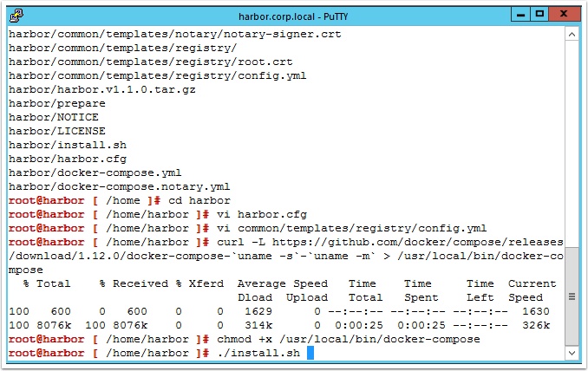Click the '8076k' total value
The width and height of the screenshot is (588, 371).
click(54, 325)
